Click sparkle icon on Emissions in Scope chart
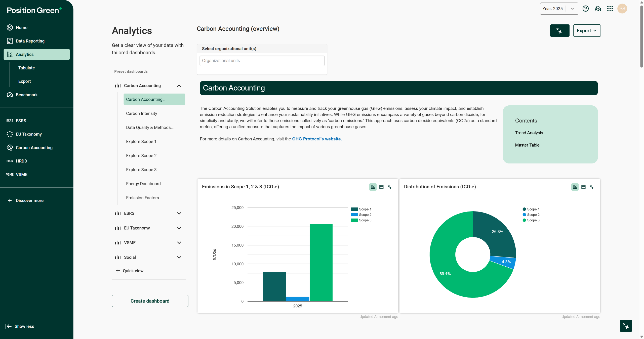 click(390, 187)
